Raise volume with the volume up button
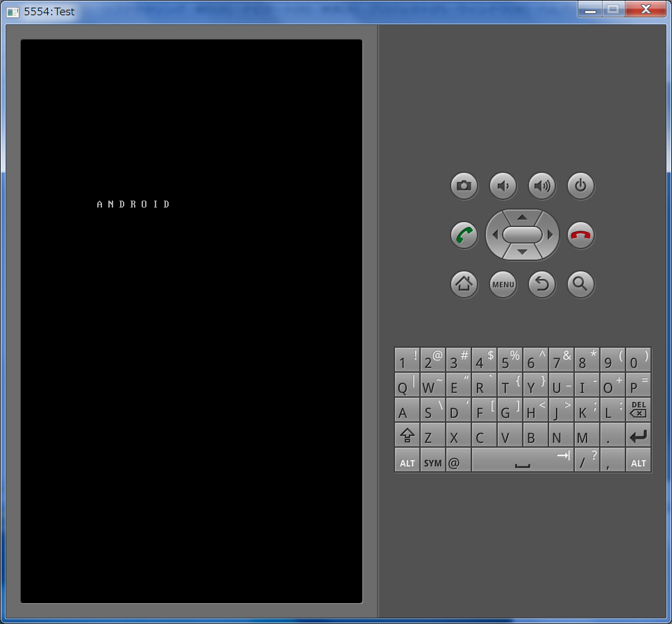This screenshot has height=624, width=672. [542, 185]
